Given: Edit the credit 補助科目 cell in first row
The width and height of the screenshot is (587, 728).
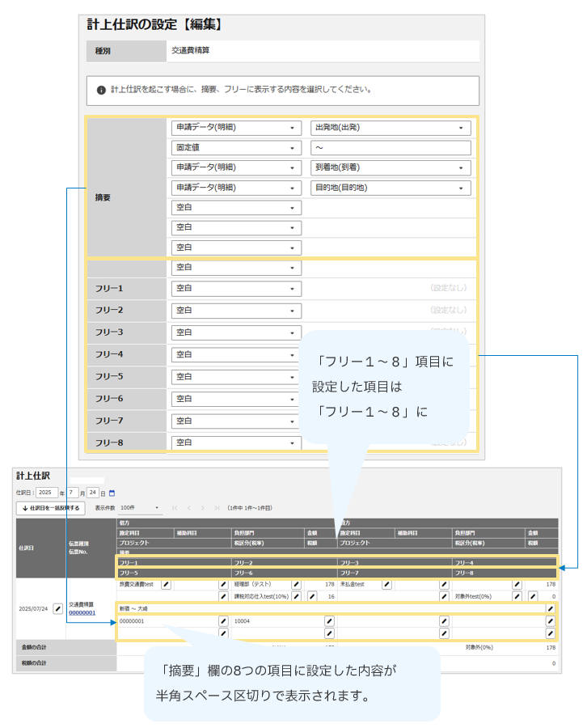Looking at the screenshot, I should 444,584.
